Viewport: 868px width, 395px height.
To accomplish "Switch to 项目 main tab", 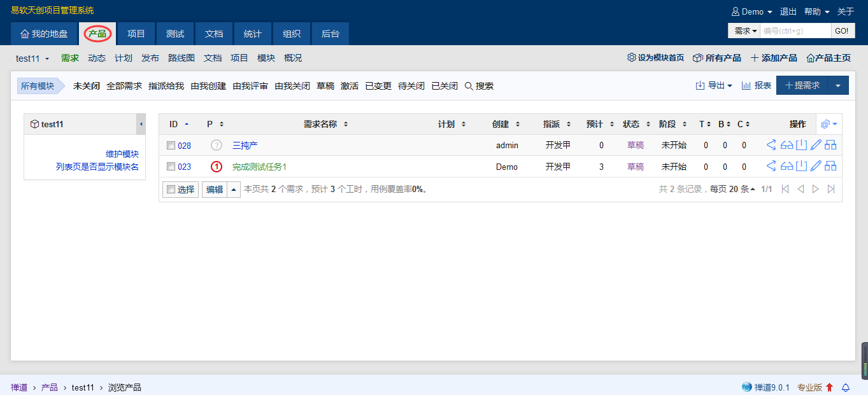I will (x=136, y=34).
